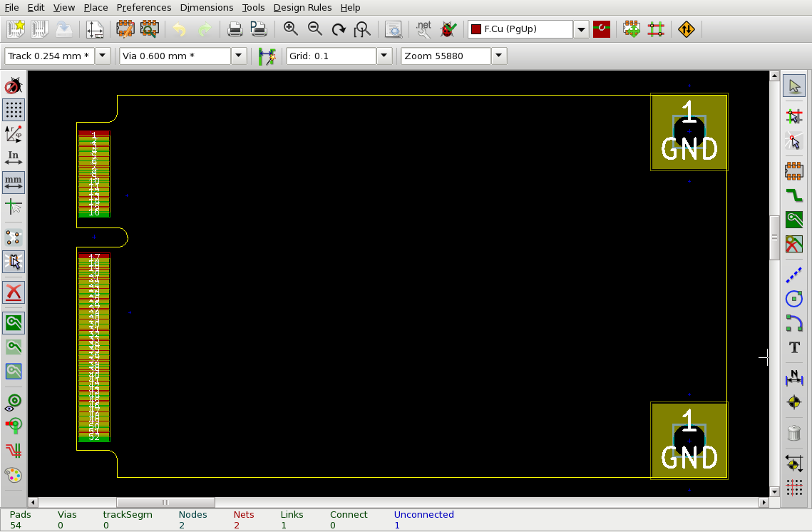Screen dimensions: 812x532
Task: Select the Add Footprint tool
Action: click(x=793, y=170)
